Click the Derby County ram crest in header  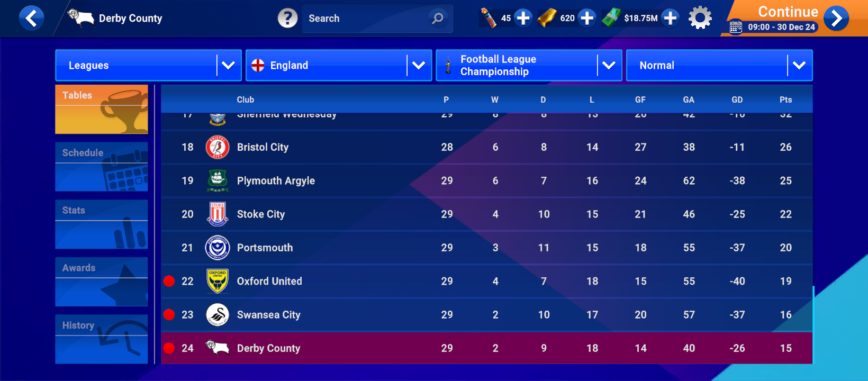[x=81, y=17]
